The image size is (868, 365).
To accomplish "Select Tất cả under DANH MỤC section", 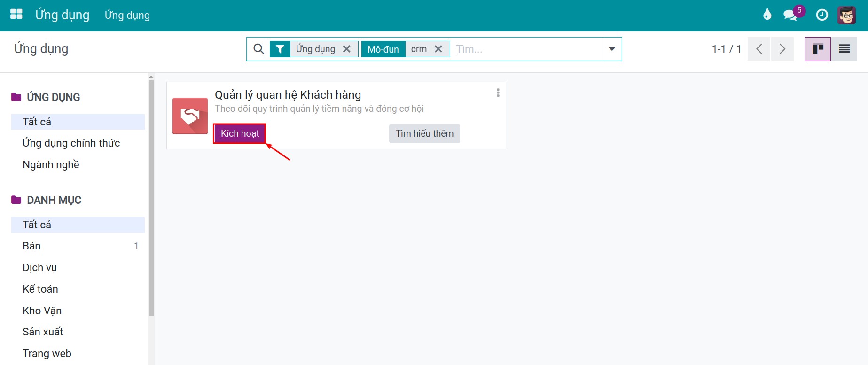I will click(x=78, y=225).
